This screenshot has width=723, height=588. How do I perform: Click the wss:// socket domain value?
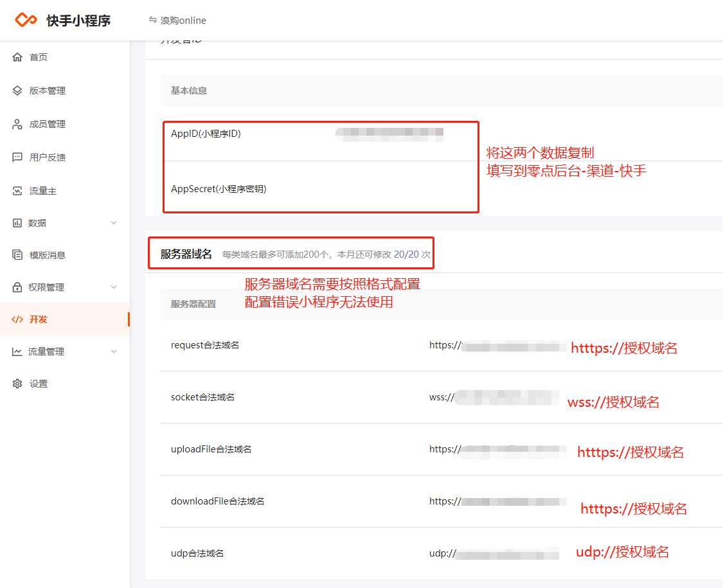494,397
